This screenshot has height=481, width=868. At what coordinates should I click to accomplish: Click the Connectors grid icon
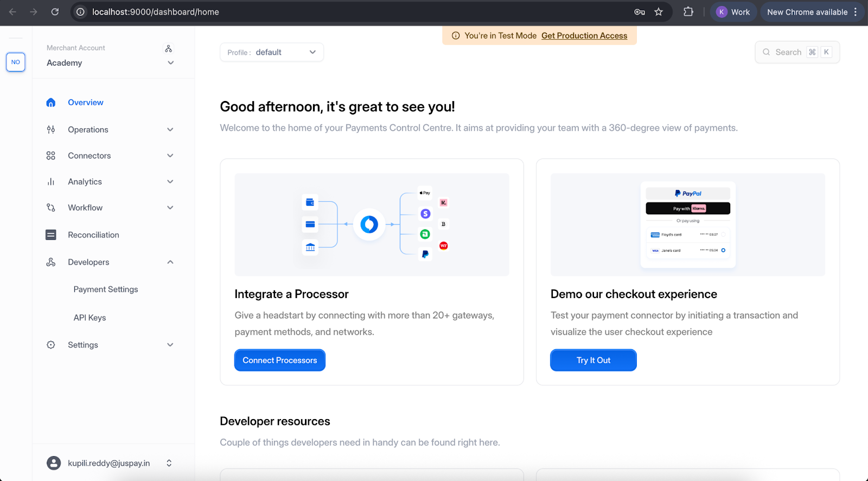coord(51,156)
